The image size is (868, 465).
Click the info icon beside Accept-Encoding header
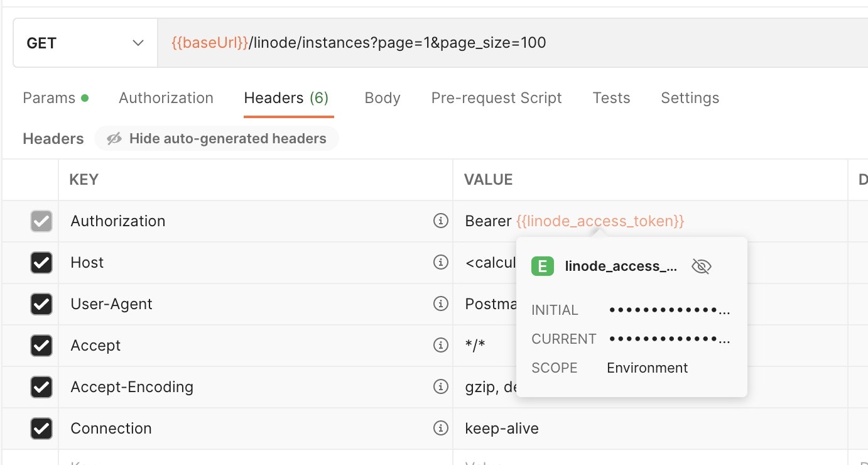[441, 386]
